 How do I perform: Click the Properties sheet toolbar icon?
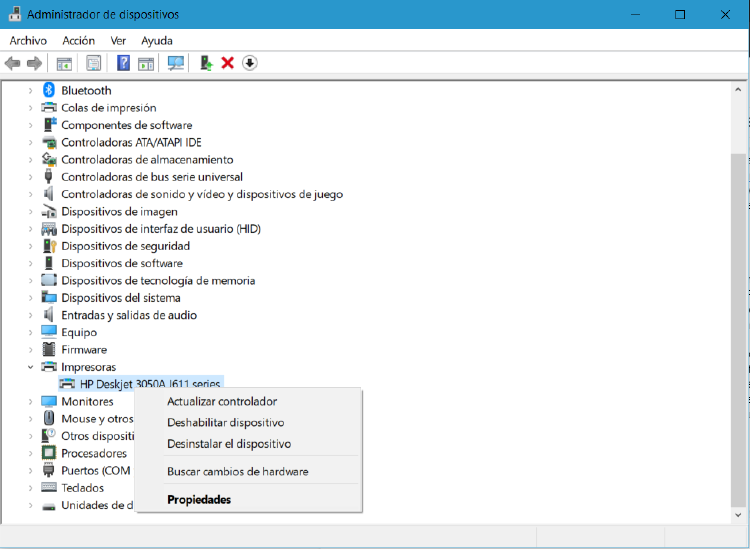[x=93, y=63]
